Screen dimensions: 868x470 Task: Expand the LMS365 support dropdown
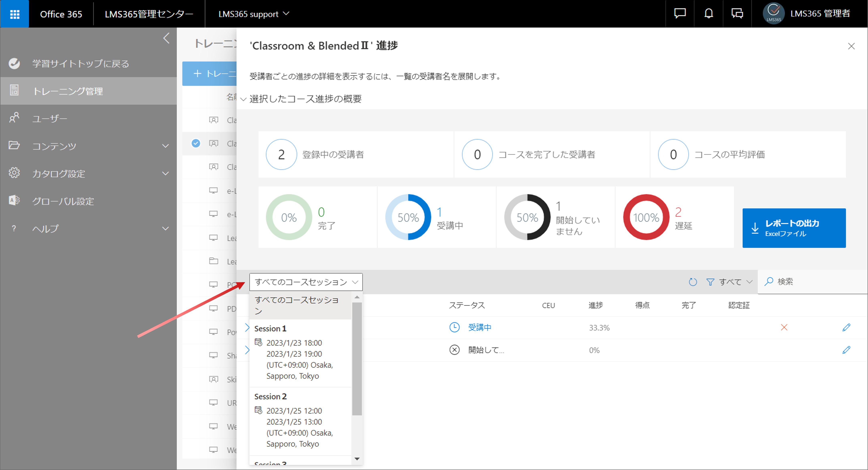pyautogui.click(x=254, y=14)
